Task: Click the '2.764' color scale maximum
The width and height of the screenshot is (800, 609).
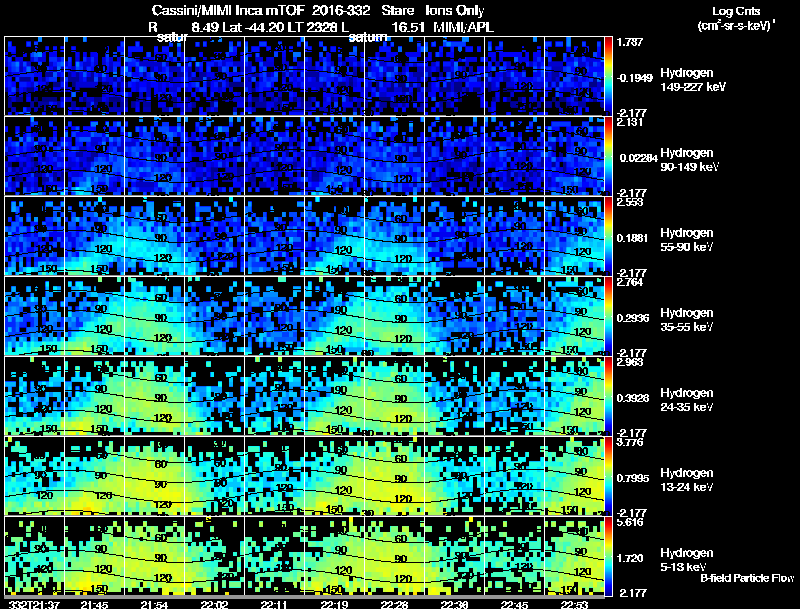Action: pos(630,282)
